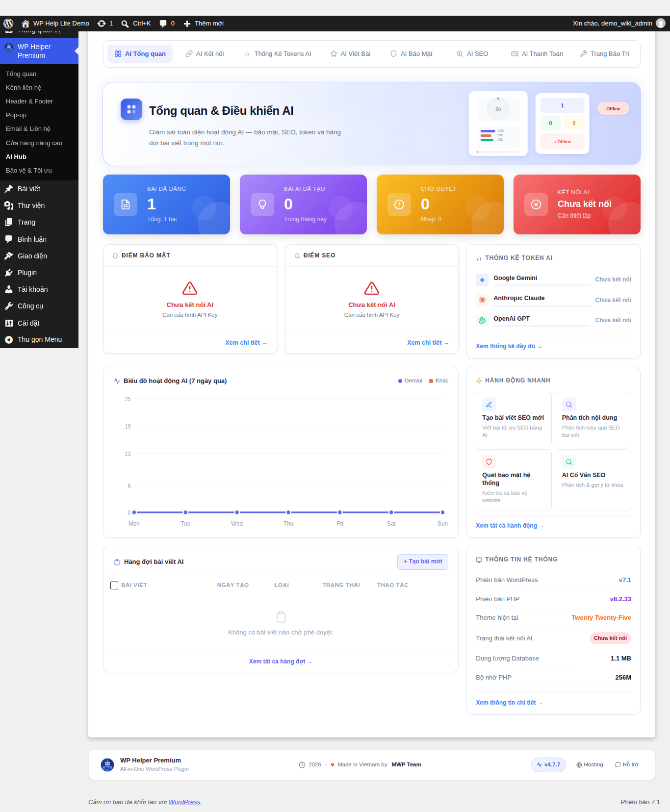Click the warning triangle in Điểm bảo mật panel
The height and width of the screenshot is (812, 670).
[x=190, y=288]
